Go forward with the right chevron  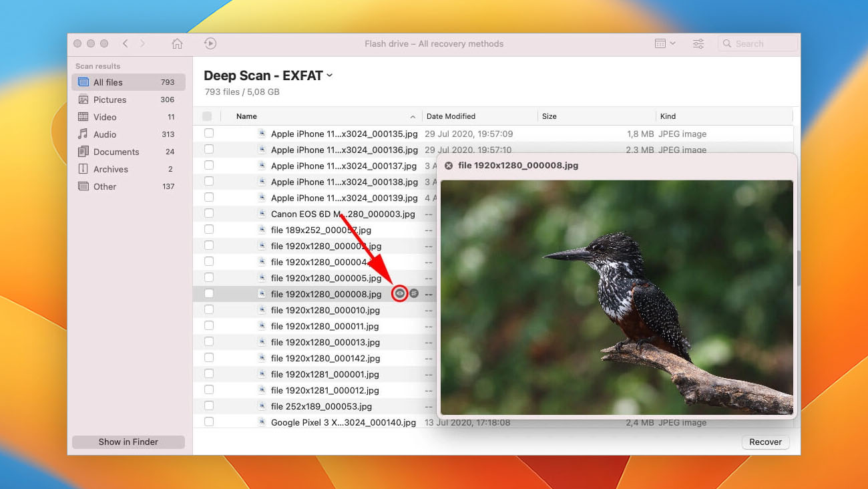142,43
